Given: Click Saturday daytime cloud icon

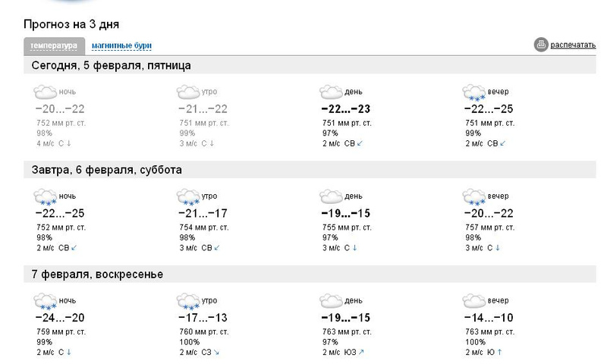Looking at the screenshot, I should pyautogui.click(x=331, y=196).
